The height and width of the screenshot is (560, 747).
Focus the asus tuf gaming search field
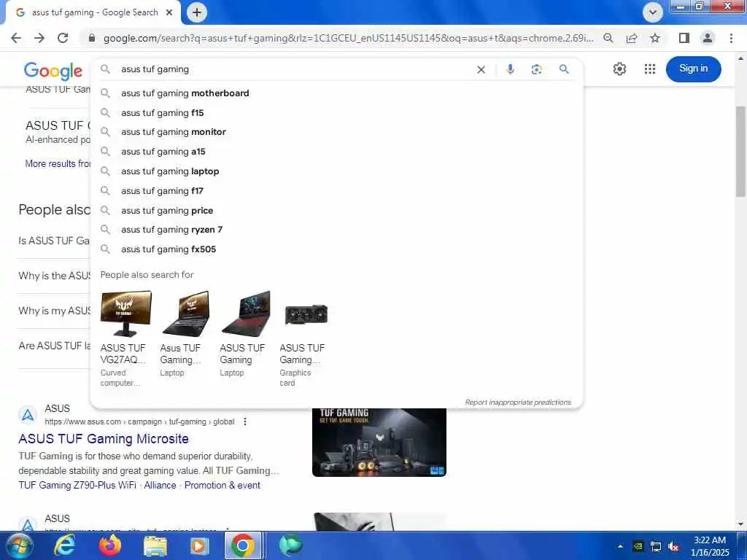[295, 69]
